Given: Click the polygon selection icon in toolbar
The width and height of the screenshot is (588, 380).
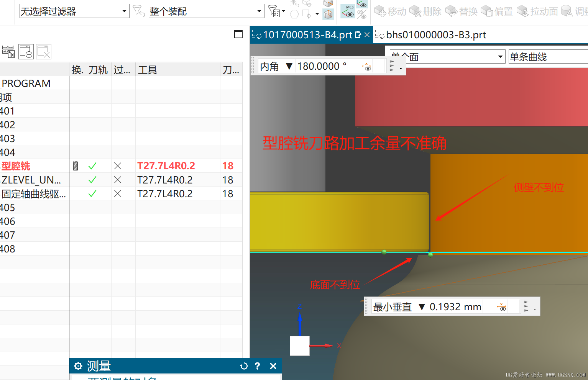Looking at the screenshot, I should pos(294,14).
